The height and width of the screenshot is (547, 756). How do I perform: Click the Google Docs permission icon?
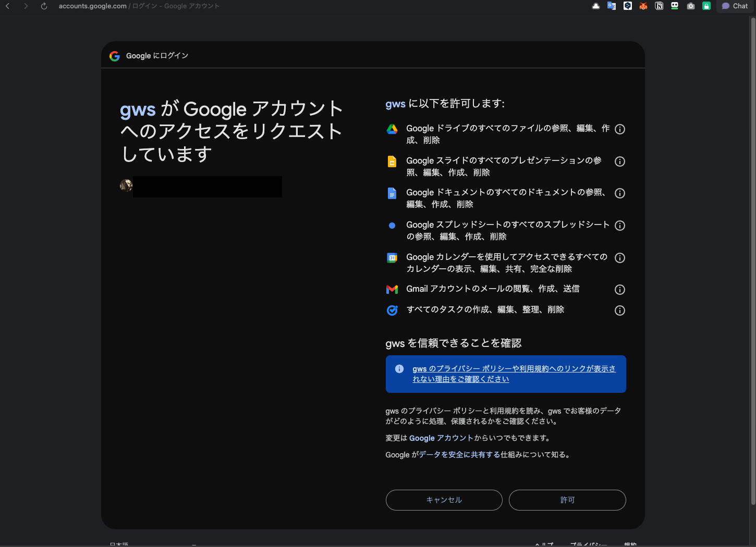tap(392, 193)
